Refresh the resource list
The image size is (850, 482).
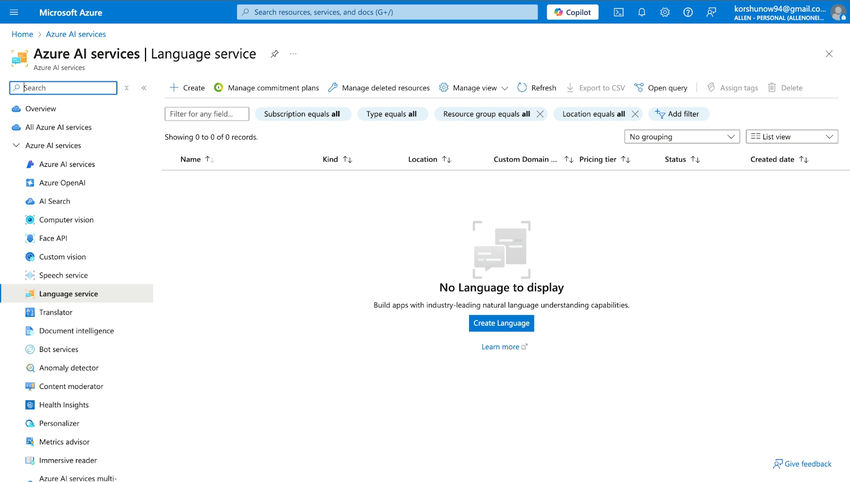click(537, 88)
